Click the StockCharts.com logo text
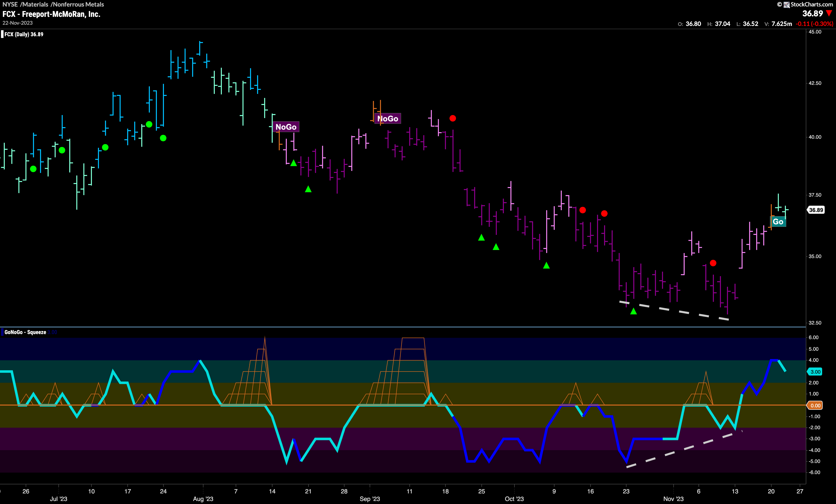Viewport: 836px width, 504px height. pos(812,5)
